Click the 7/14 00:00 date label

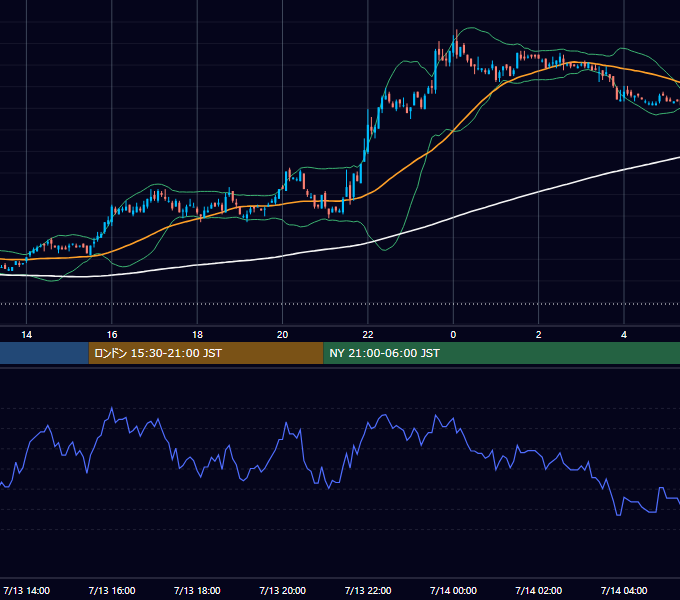[453, 590]
